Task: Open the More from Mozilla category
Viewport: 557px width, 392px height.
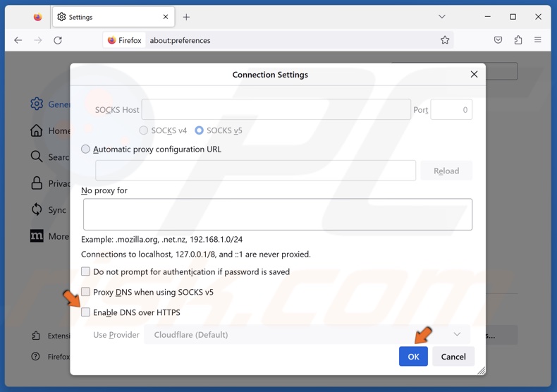Action: pos(50,236)
